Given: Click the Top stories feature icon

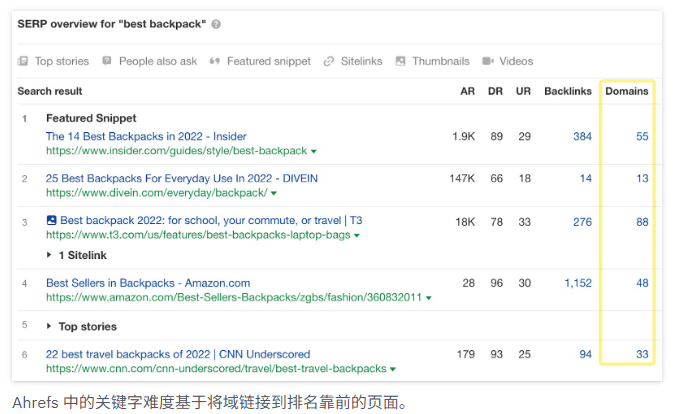Looking at the screenshot, I should pyautogui.click(x=23, y=61).
